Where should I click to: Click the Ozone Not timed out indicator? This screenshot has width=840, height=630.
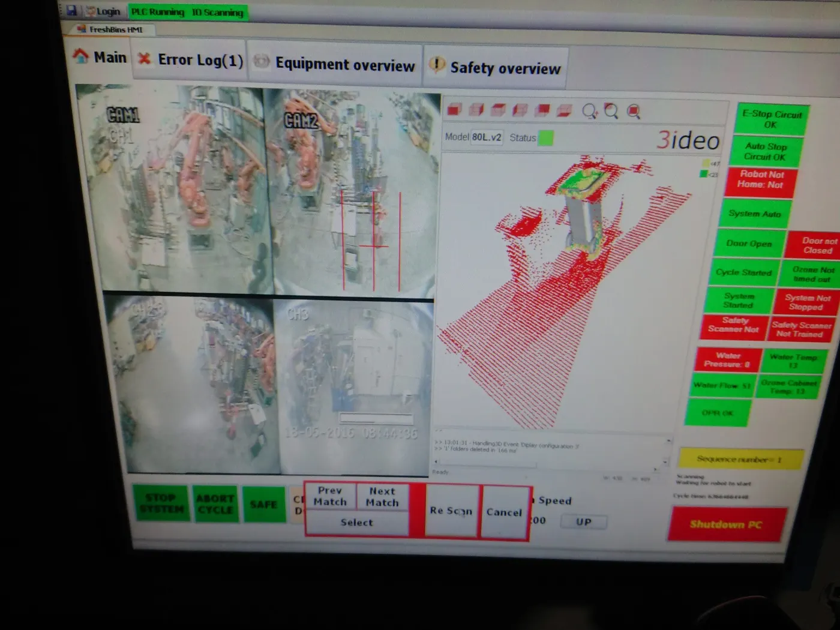(811, 274)
